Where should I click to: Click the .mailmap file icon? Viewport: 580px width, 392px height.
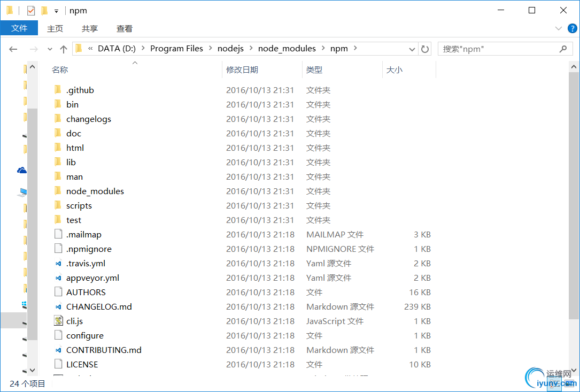[x=58, y=234]
